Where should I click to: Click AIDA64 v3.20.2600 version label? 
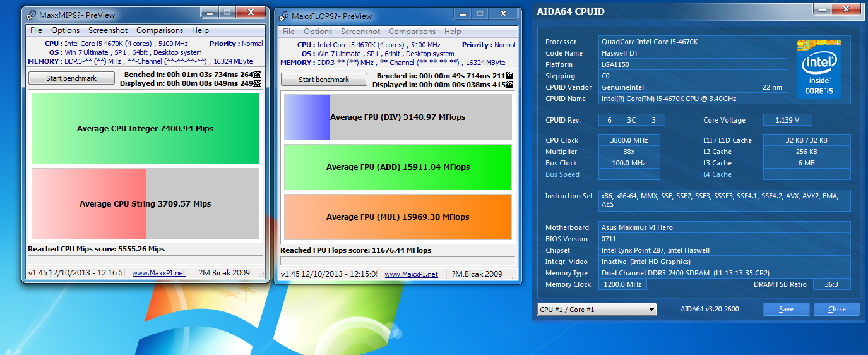pyautogui.click(x=710, y=310)
